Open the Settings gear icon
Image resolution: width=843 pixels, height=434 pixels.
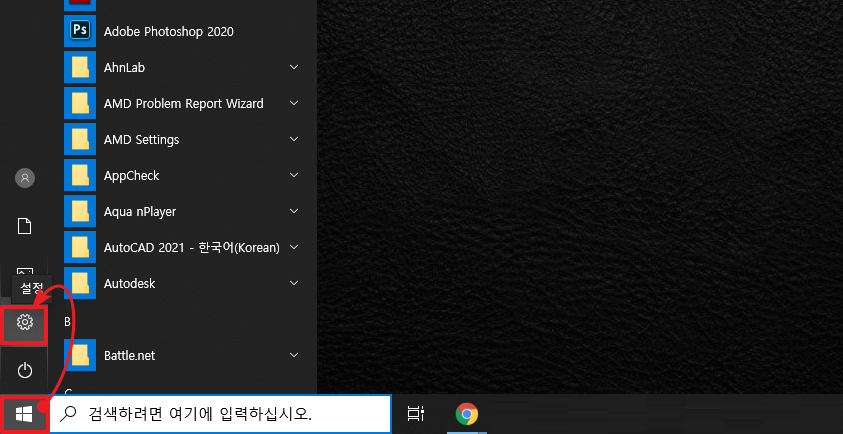25,322
